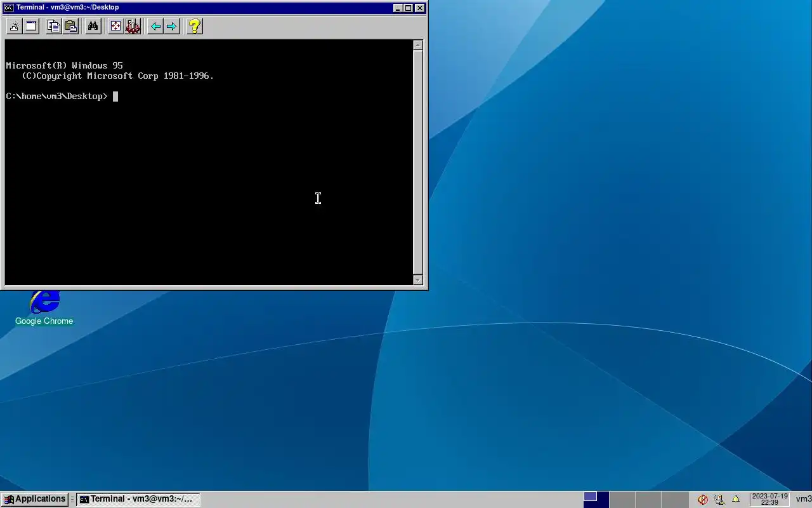Click the terminal scrollbar up arrow

(417, 45)
